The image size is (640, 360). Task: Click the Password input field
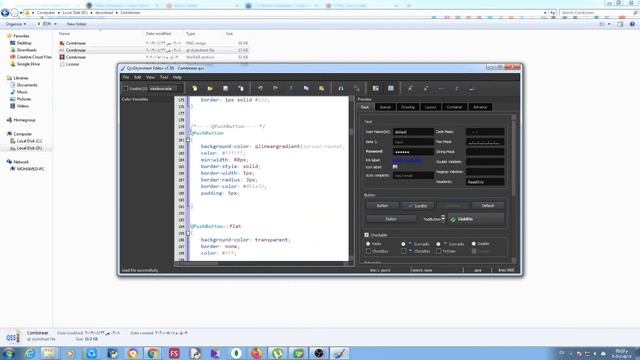[413, 151]
